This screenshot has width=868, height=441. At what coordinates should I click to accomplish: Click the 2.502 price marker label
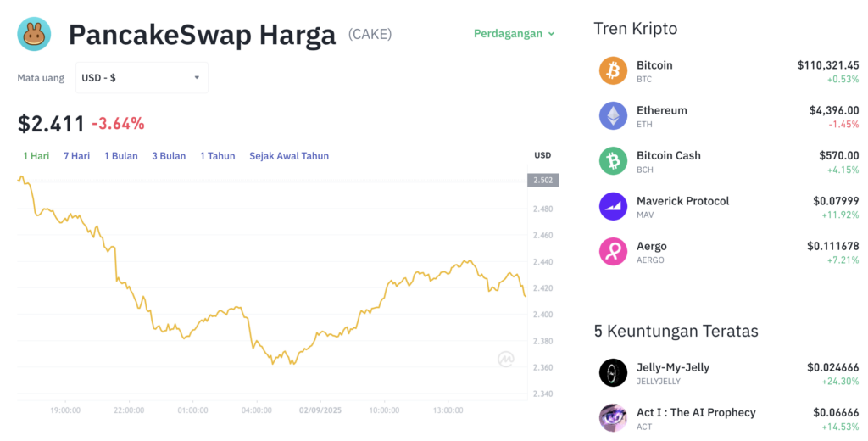click(543, 180)
